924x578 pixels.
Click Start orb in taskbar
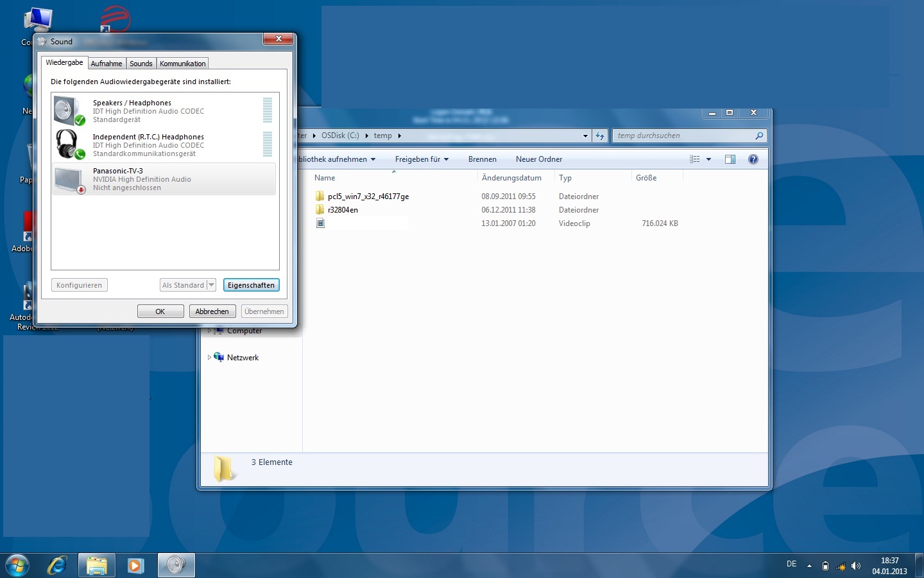coord(17,566)
